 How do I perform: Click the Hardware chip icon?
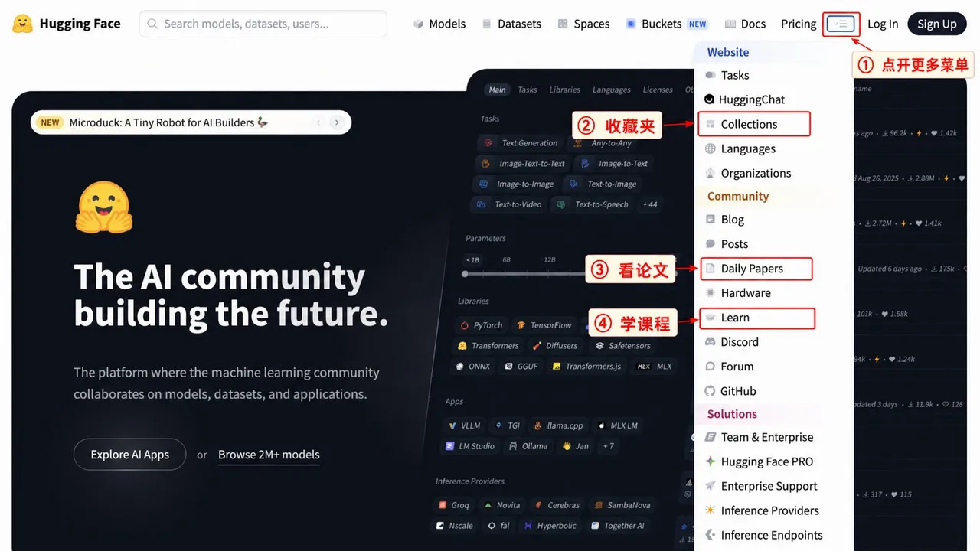click(710, 293)
